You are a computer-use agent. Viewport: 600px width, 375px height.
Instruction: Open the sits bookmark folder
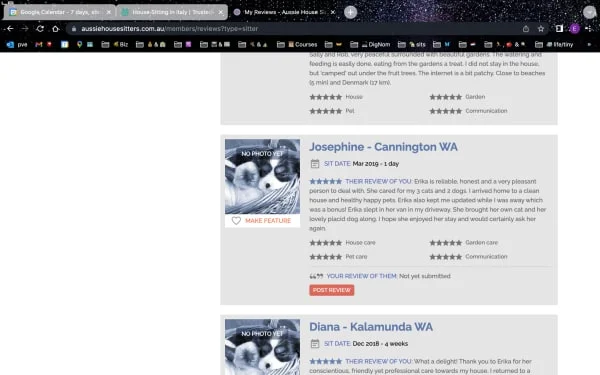[x=412, y=44]
